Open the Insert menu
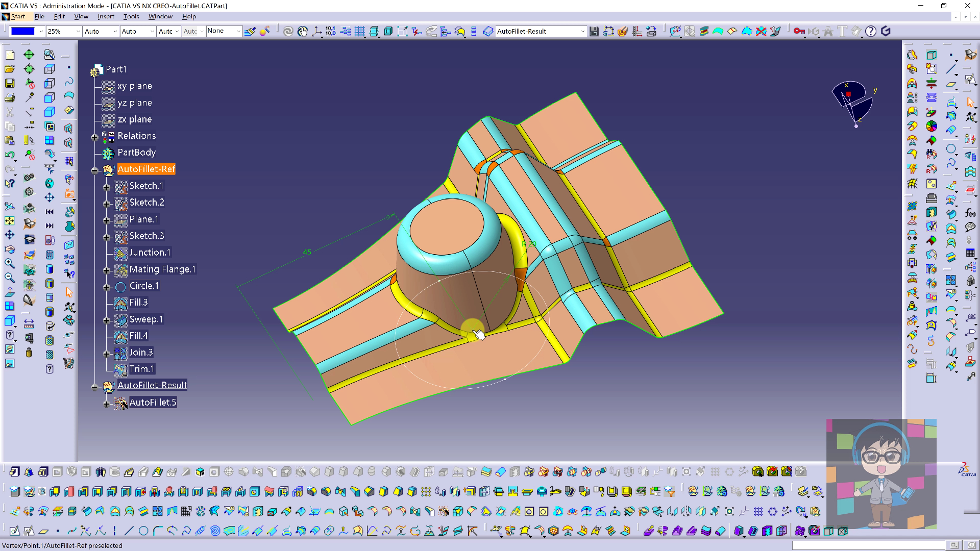980x551 pixels. [x=106, y=16]
